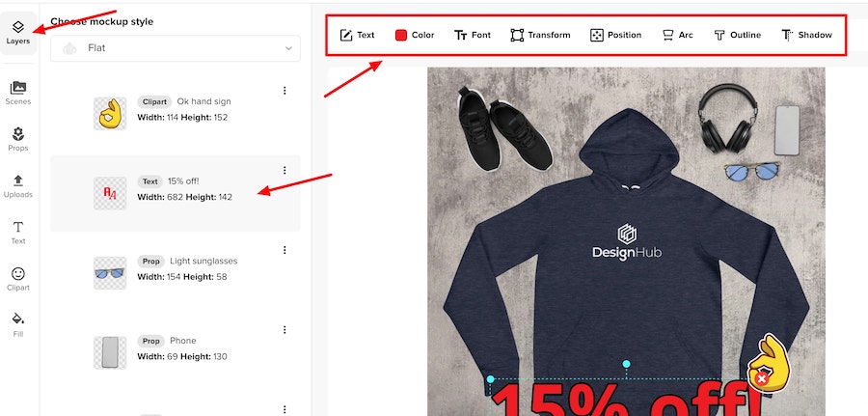Open options menu for Light sunglasses layer

click(x=285, y=250)
